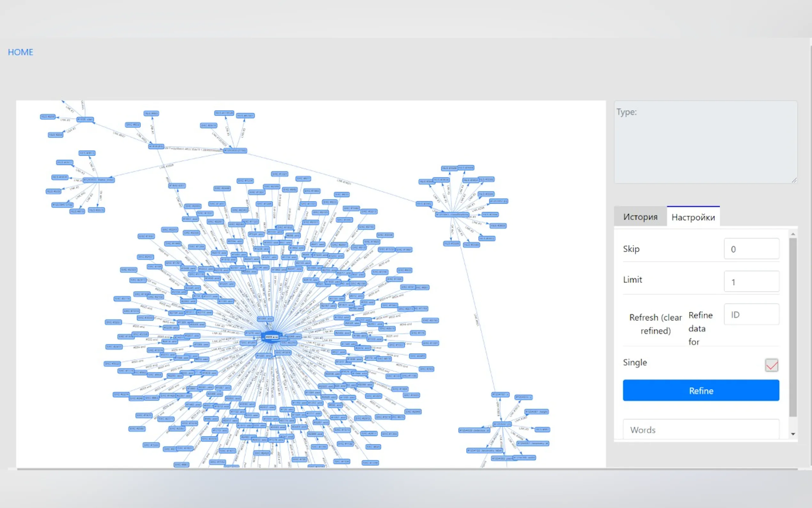Grab the Type textarea resize handle
Viewport: 812px width, 508px height.
click(x=794, y=180)
